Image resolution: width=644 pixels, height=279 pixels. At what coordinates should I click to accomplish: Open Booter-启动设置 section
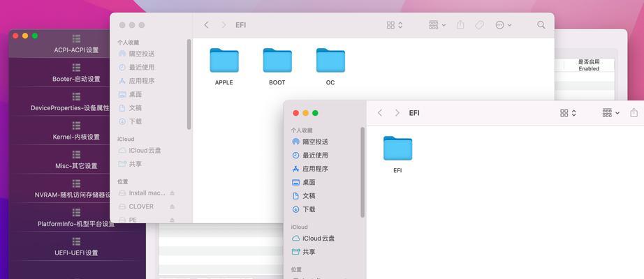76,73
